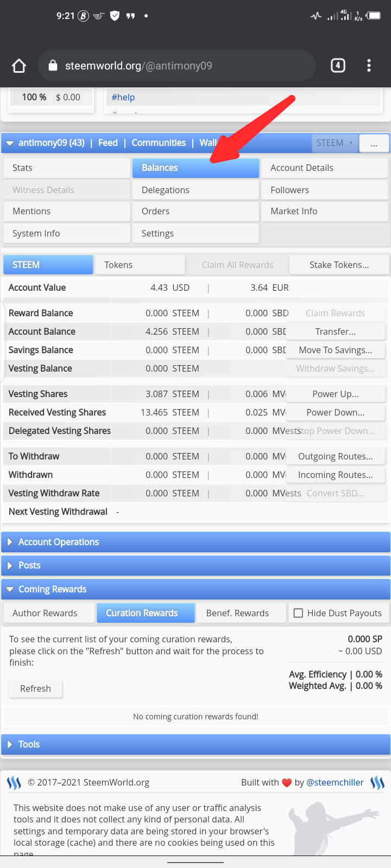Screen dimensions: 391x868
Task: Expand the Tools section
Action: (x=195, y=744)
